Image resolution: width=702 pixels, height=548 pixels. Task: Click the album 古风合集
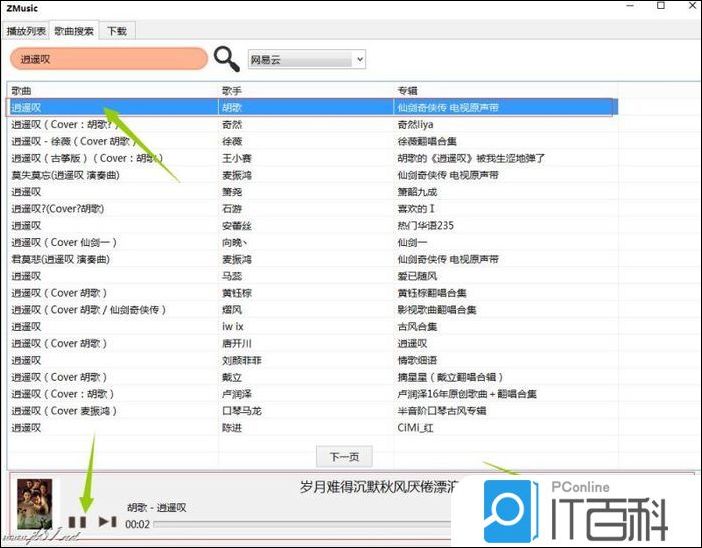(x=417, y=326)
